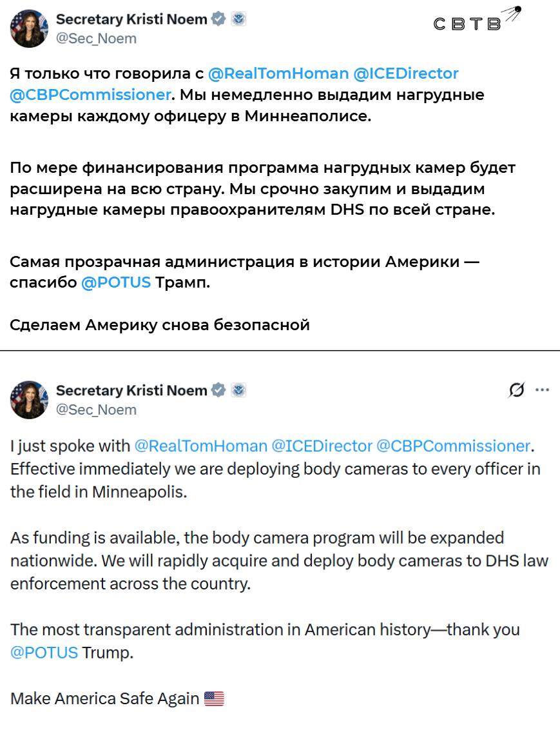Click the @RealTomHoman mention in the Russian tweet
The width and height of the screenshot is (560, 730).
click(278, 74)
